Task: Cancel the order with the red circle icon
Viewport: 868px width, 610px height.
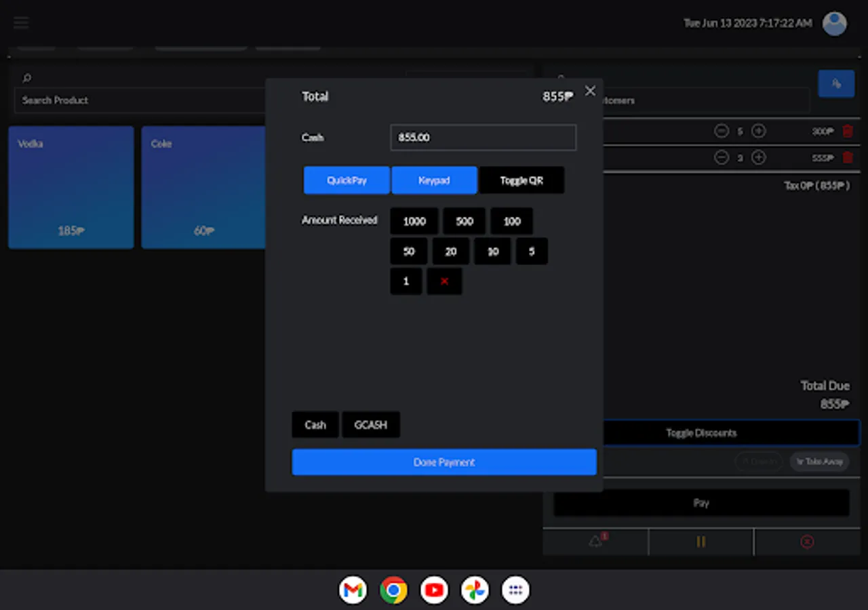Action: 807,542
